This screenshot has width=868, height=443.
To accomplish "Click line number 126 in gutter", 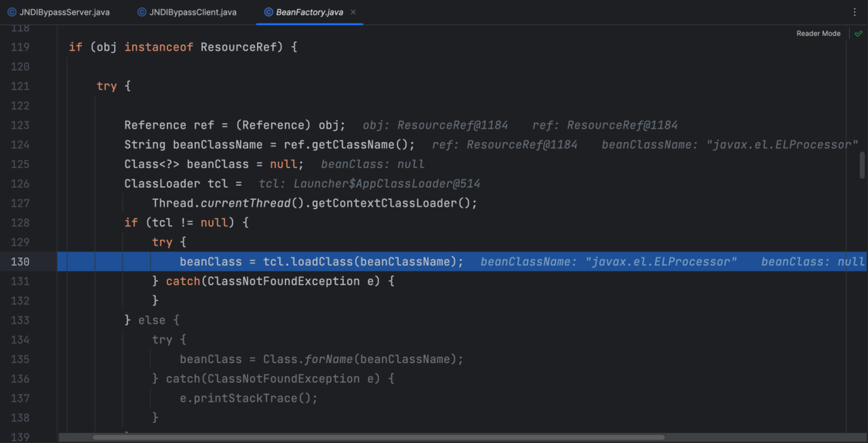I will 20,184.
